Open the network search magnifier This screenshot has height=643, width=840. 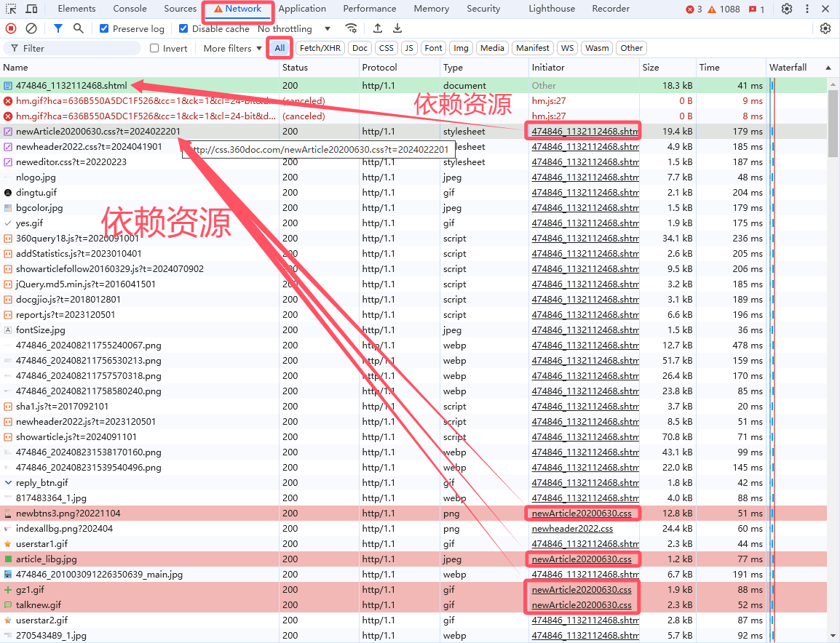click(78, 28)
